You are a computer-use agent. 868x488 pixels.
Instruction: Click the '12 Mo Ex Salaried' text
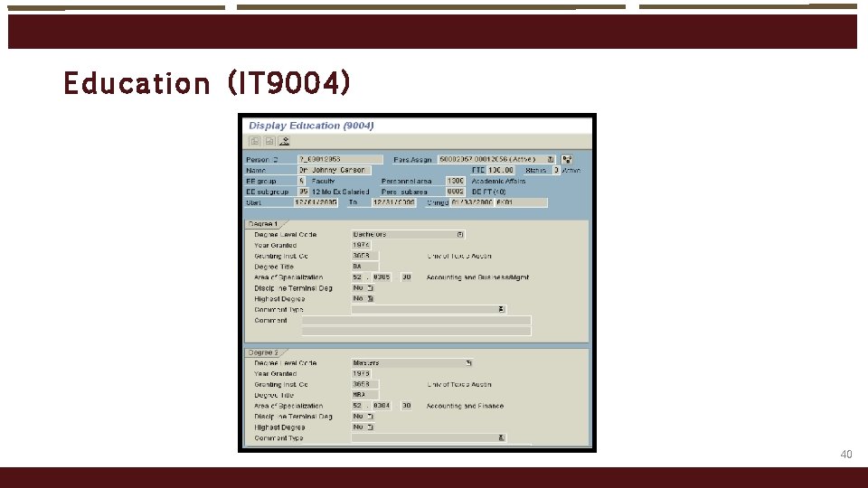pos(341,192)
